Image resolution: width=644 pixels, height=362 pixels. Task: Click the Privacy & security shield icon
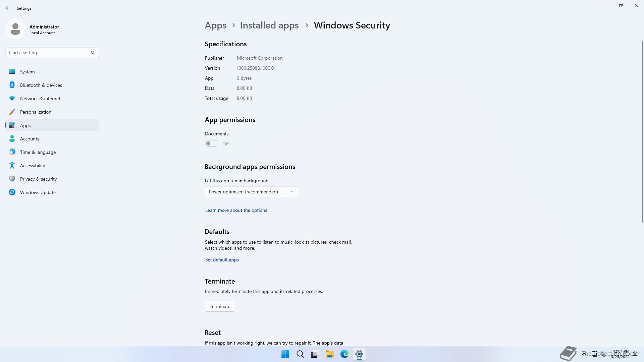click(x=12, y=179)
